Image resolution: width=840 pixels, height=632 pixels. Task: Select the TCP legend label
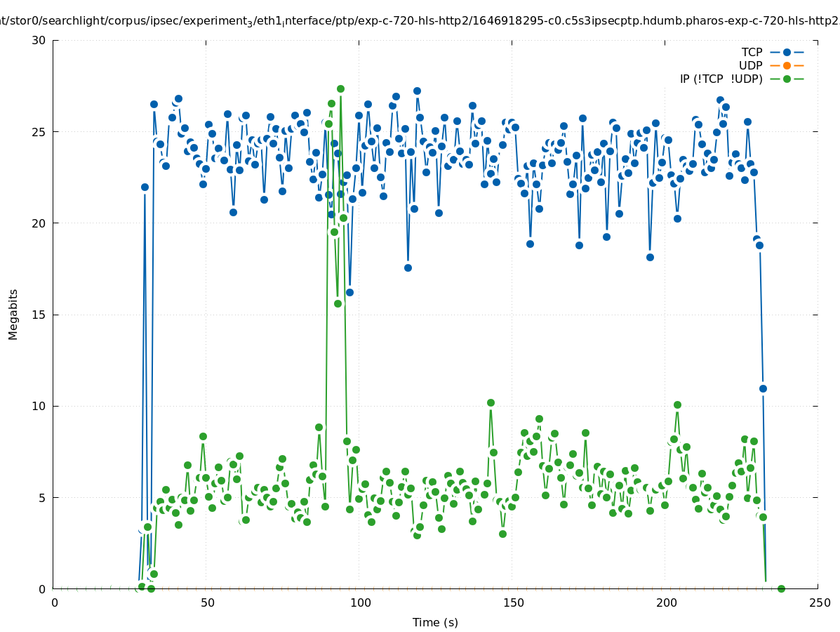coord(752,52)
